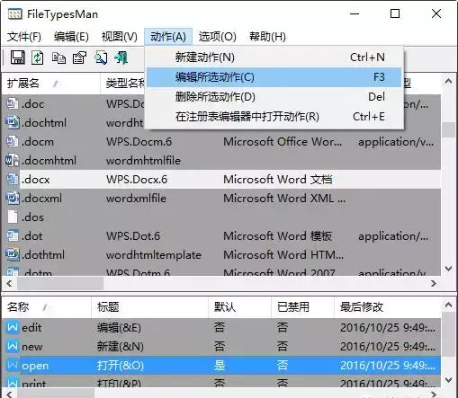
Task: Minimize the FileTypesMan window
Action: [354, 14]
